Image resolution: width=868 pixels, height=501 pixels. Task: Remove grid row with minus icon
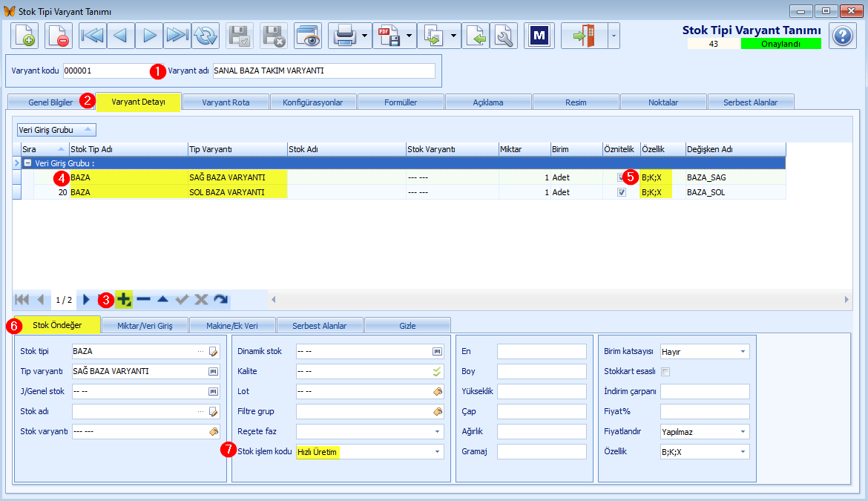click(x=143, y=300)
